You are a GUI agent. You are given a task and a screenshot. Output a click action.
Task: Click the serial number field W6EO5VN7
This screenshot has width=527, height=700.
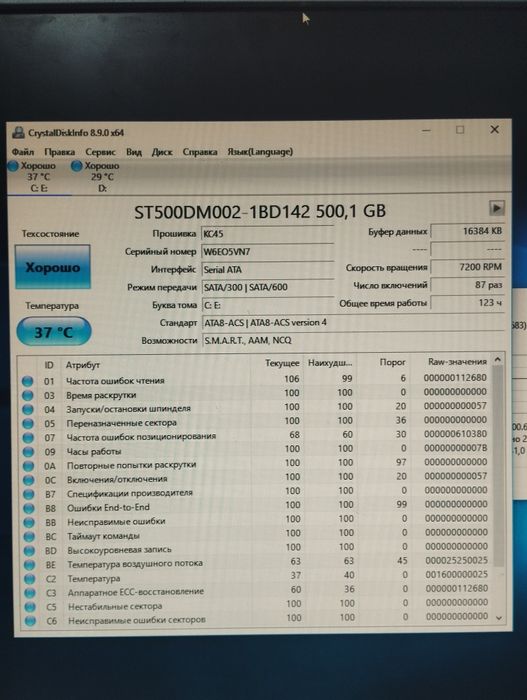pos(267,252)
